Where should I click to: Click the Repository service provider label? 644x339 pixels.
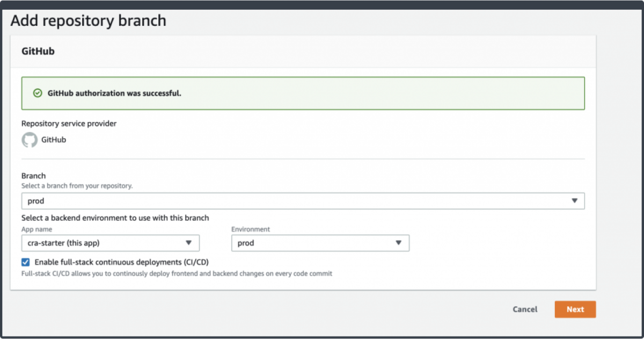69,124
